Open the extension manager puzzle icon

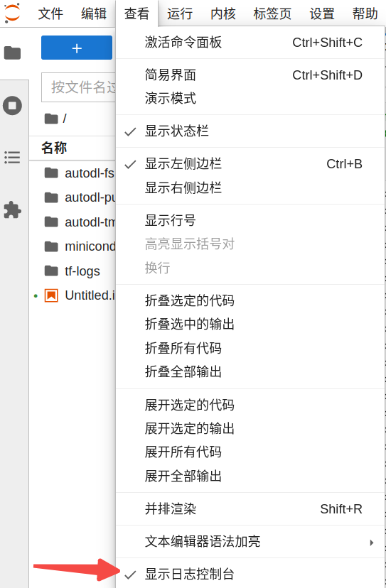click(x=12, y=209)
